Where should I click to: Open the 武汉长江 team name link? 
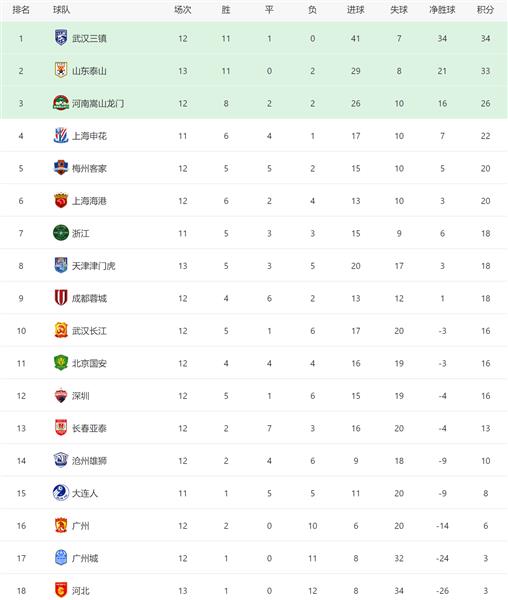point(89,331)
